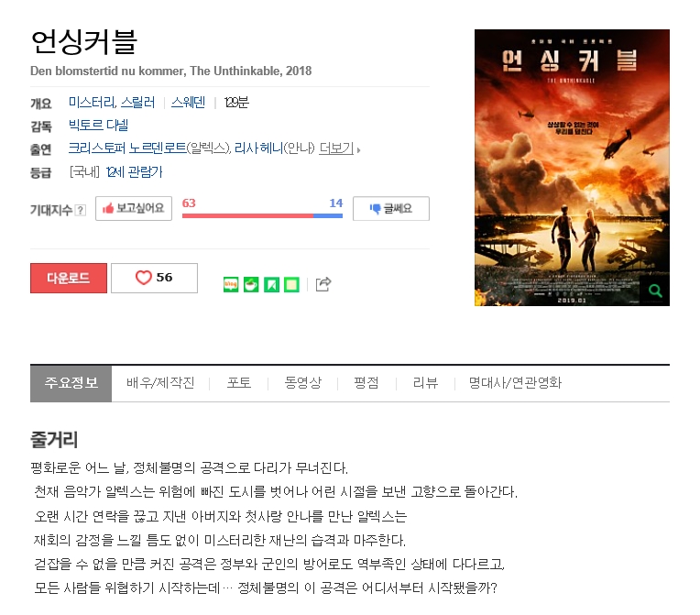Click the Naver blog share icon
Viewport: 700px width, 615px height.
point(231,284)
